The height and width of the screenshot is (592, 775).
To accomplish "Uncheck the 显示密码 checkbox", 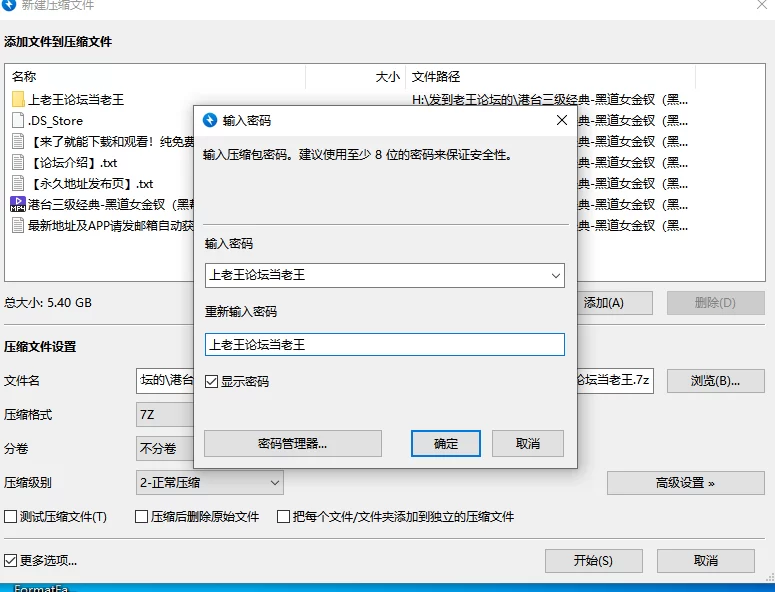I will (211, 381).
